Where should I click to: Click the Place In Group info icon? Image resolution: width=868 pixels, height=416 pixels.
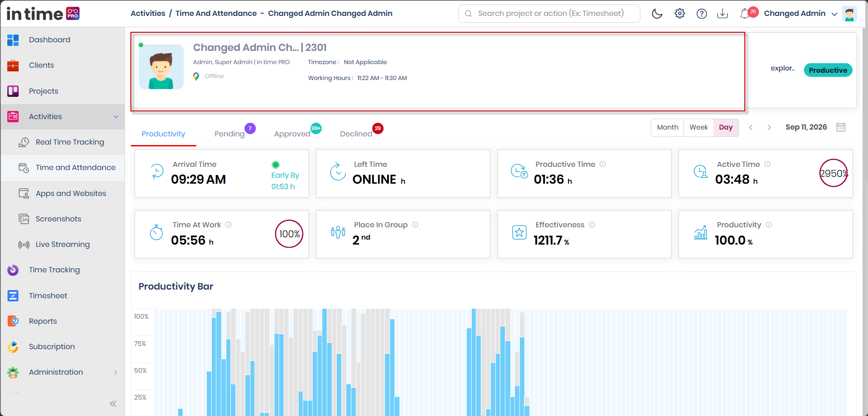tap(415, 225)
